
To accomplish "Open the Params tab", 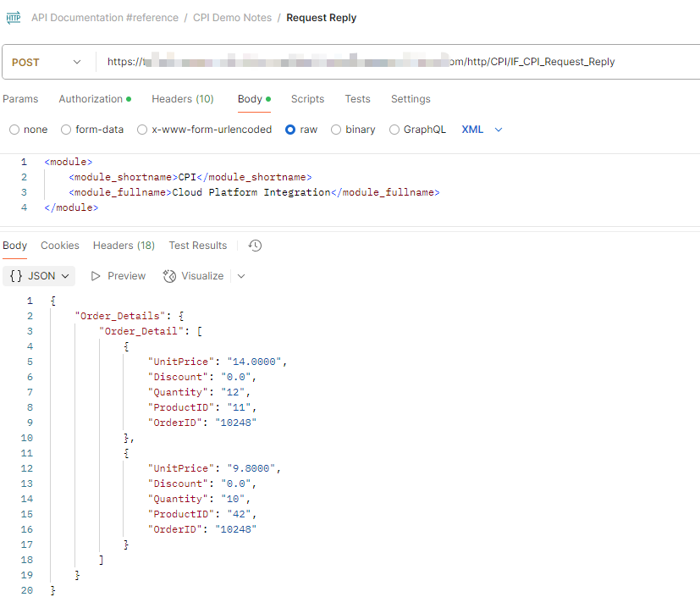I will [x=20, y=99].
